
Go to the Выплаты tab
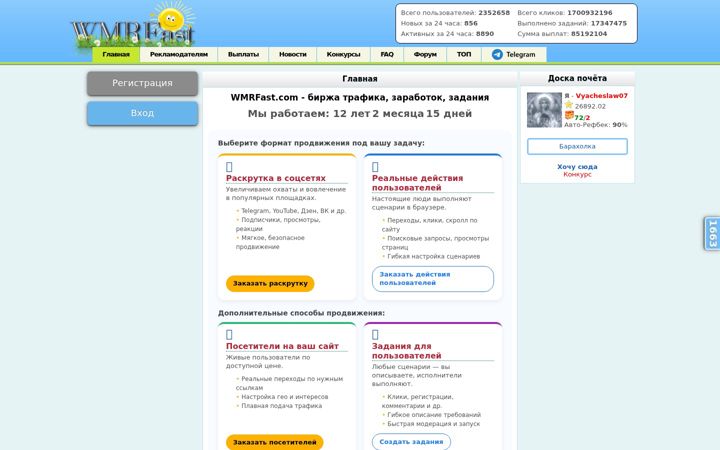coord(243,54)
